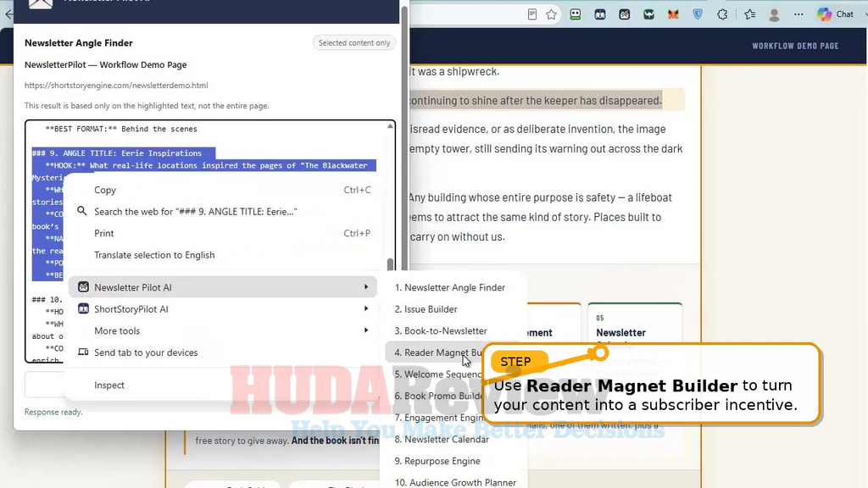Click the Newsletter Pilot logo in popup header
This screenshot has height=488, width=868.
(41, 3)
